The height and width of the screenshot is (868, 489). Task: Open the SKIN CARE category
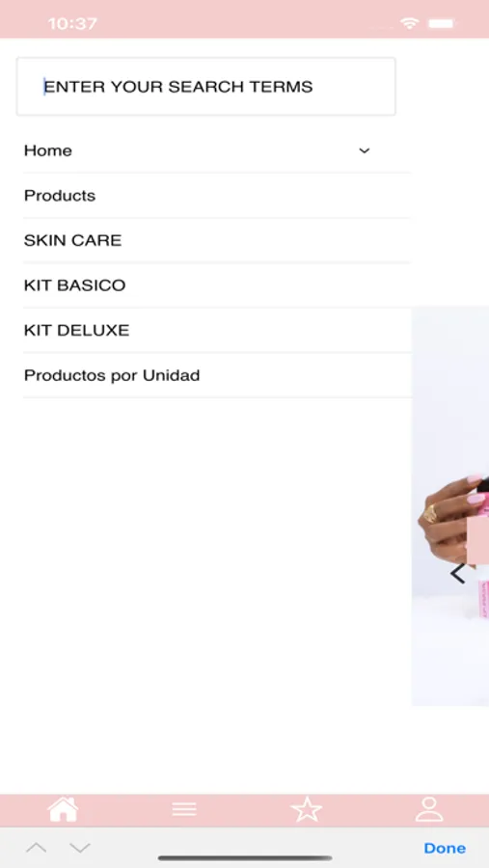click(217, 240)
